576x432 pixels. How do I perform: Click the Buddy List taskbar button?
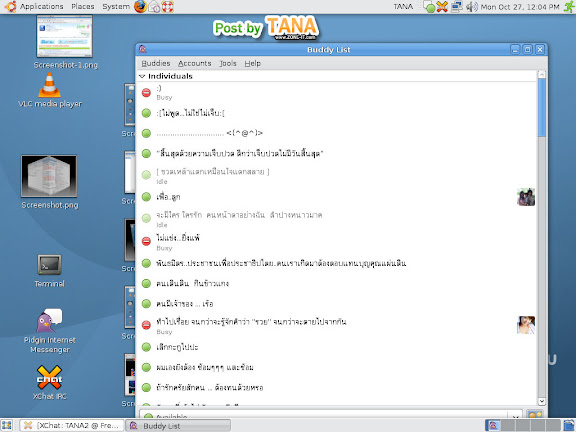point(178,425)
